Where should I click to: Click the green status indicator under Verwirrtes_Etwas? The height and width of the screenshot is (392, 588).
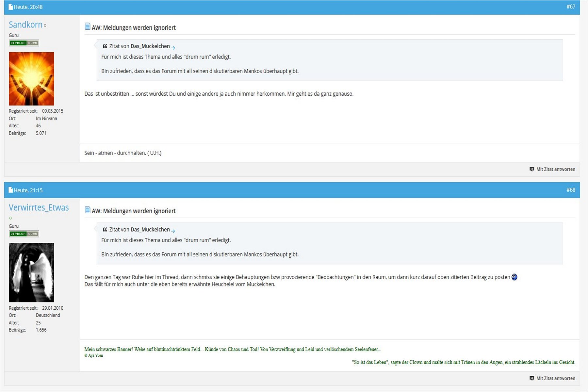[10, 218]
